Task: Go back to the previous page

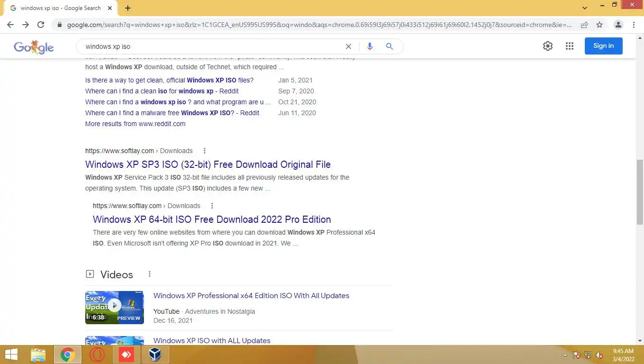Action: [10, 25]
